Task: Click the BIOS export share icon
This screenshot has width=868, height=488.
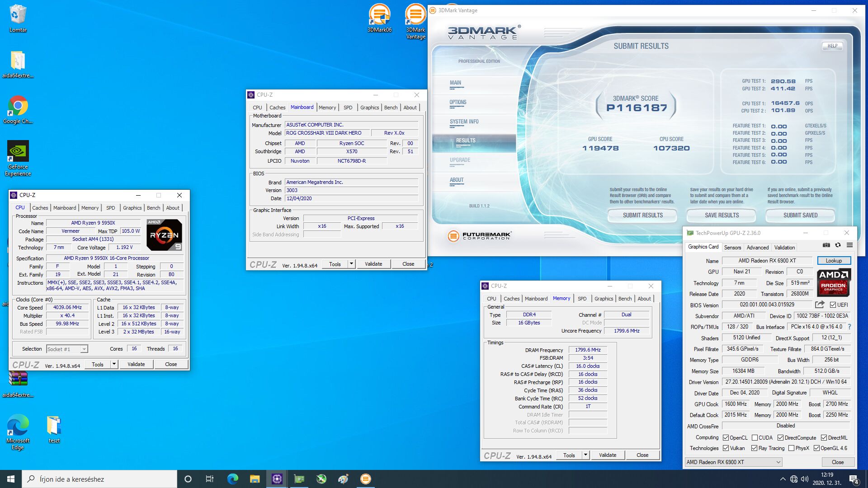Action: tap(820, 305)
